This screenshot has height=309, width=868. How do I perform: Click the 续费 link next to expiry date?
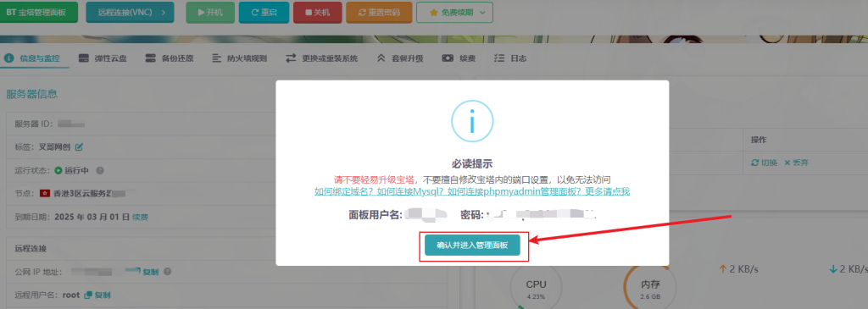(x=140, y=218)
